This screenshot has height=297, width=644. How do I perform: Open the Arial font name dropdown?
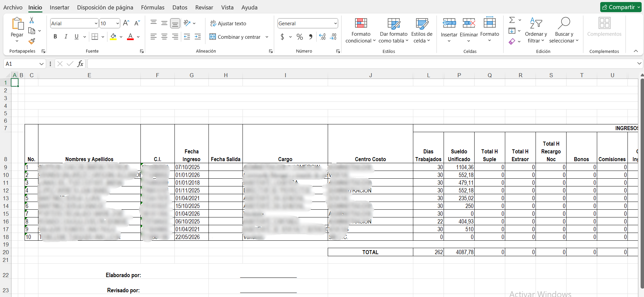(x=96, y=23)
